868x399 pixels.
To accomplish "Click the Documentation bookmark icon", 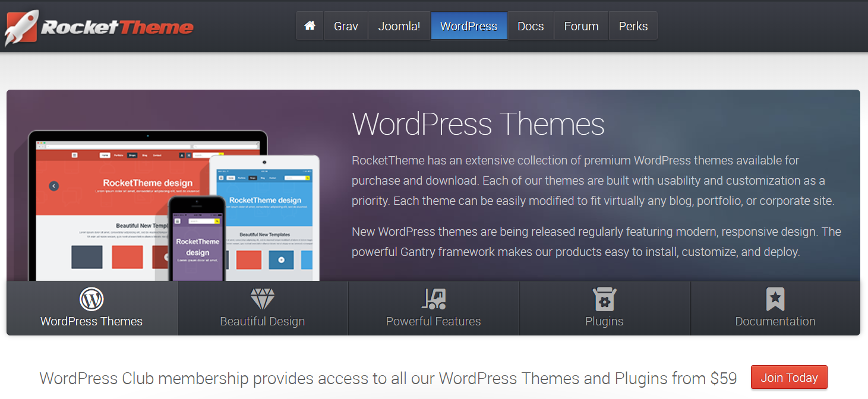I will [775, 298].
